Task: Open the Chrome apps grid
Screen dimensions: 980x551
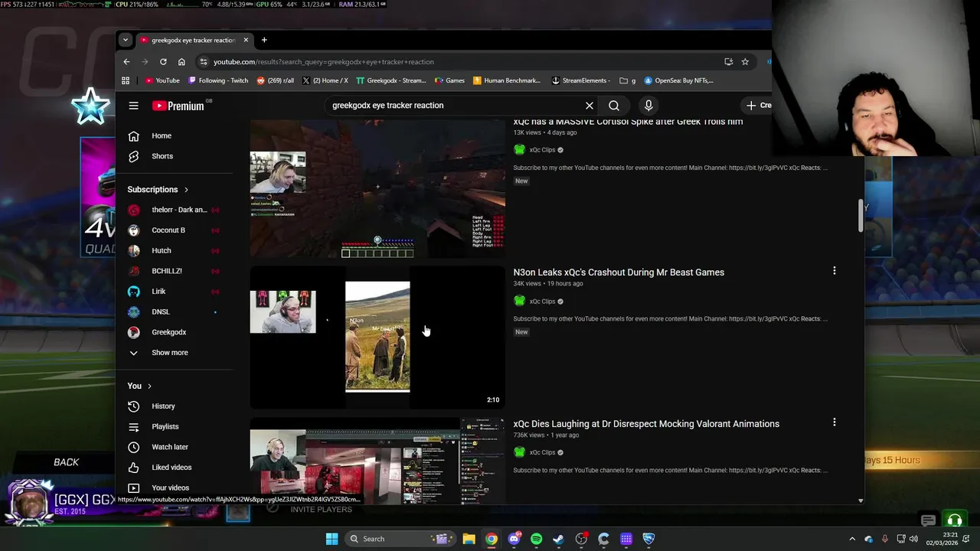Action: point(126,80)
